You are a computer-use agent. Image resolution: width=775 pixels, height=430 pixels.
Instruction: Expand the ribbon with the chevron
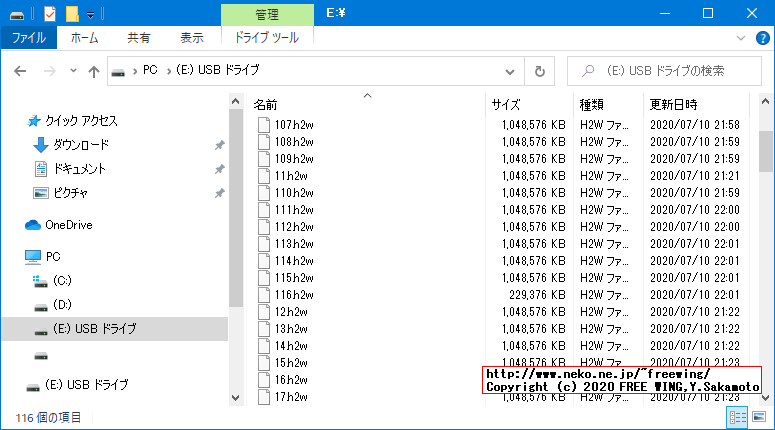(740, 38)
